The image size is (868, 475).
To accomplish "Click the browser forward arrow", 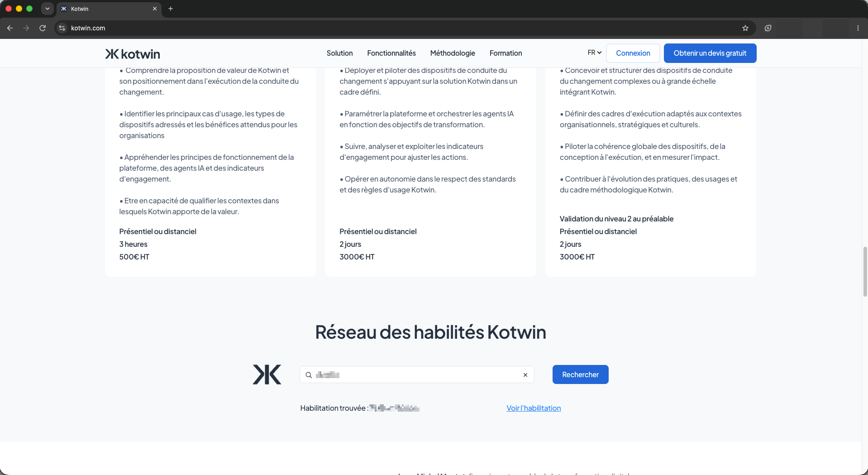I will click(26, 28).
